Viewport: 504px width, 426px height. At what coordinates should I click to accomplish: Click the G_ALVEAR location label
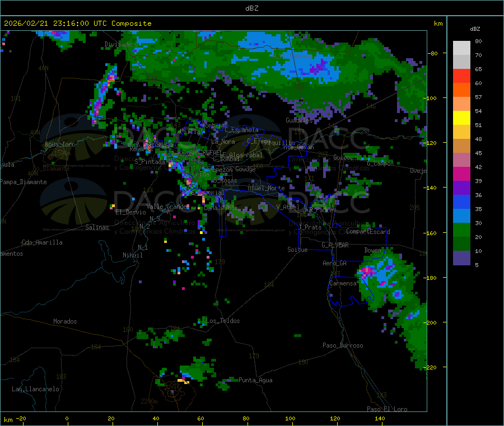(335, 245)
